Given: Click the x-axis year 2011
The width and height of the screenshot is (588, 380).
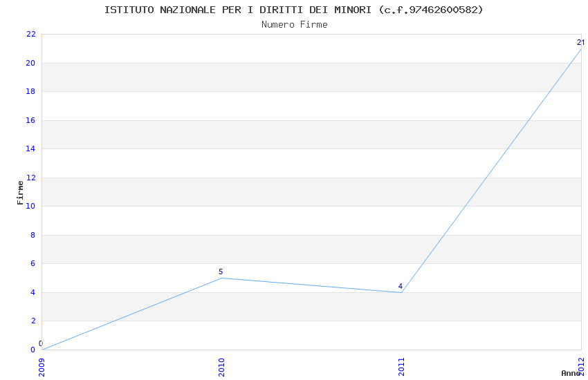Looking at the screenshot, I should (x=401, y=368).
